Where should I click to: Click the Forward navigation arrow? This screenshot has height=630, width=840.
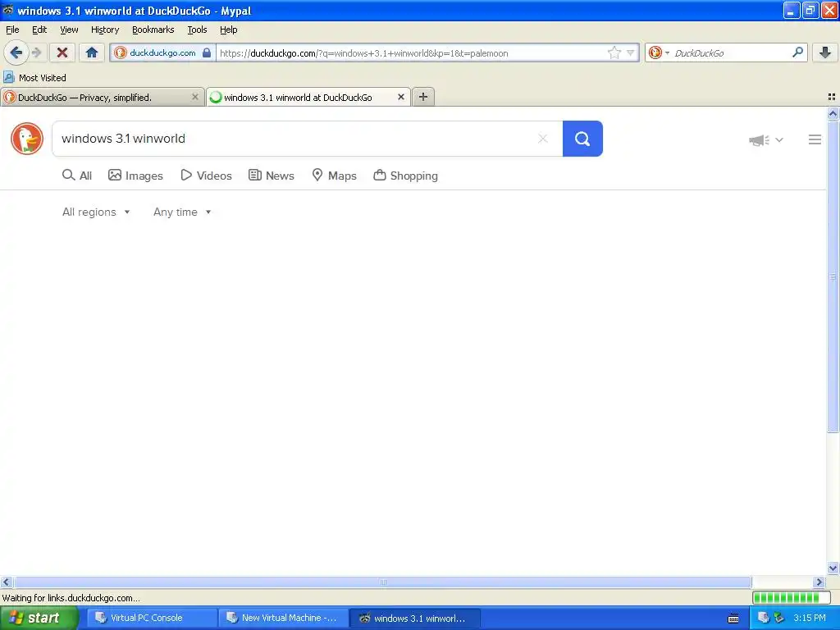coord(36,52)
